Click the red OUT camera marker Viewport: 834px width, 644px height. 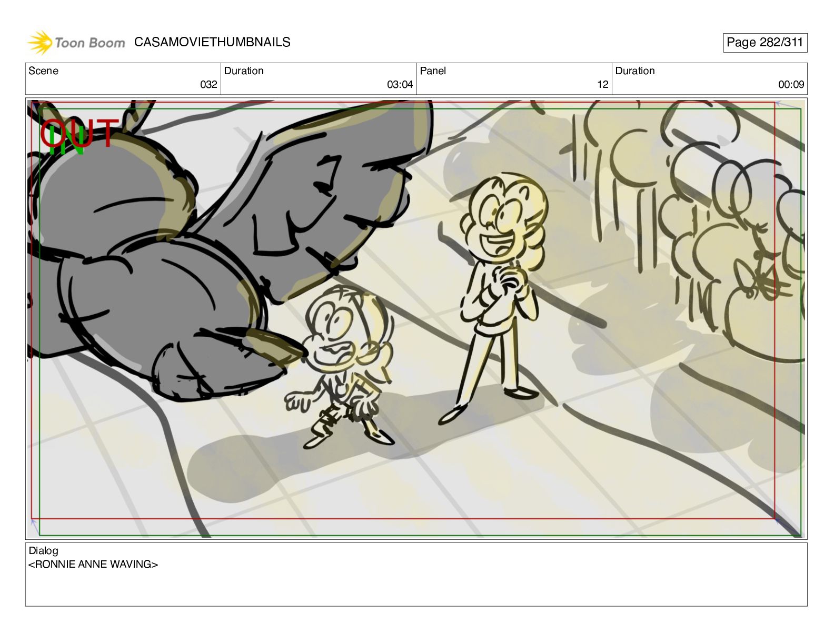[79, 133]
